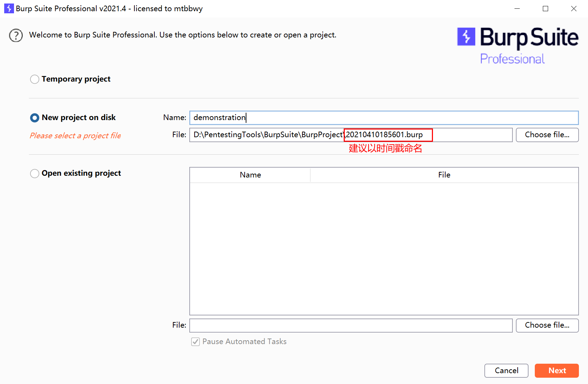This screenshot has width=588, height=384.
Task: Close the Burp Suite window
Action: (x=574, y=8)
